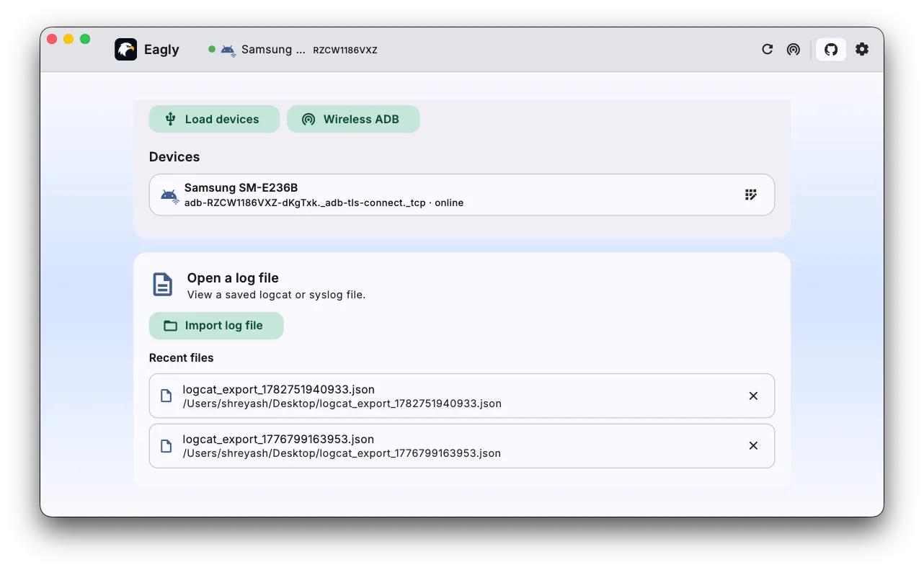Click the Recent files label
924x570 pixels.
point(182,358)
